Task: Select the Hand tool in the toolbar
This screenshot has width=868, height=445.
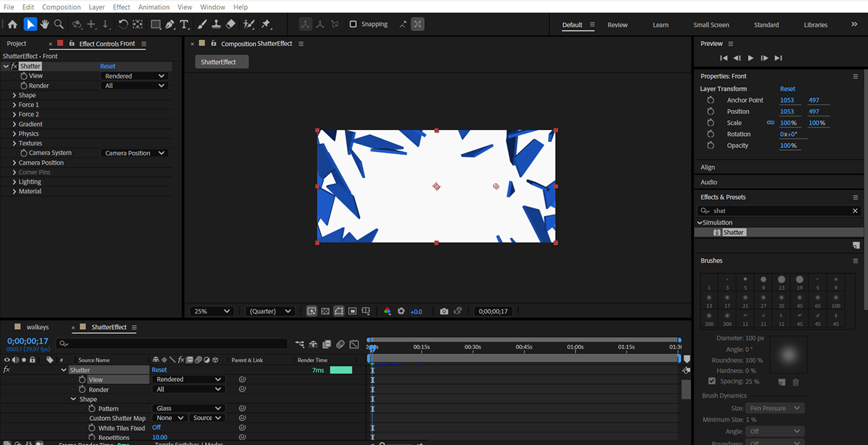Action: pyautogui.click(x=44, y=24)
